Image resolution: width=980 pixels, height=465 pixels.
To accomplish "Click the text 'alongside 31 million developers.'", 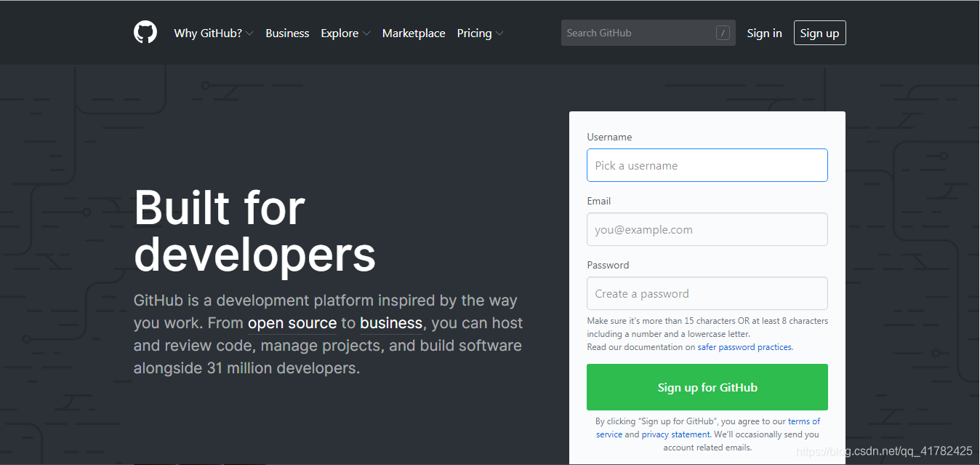I will 246,368.
